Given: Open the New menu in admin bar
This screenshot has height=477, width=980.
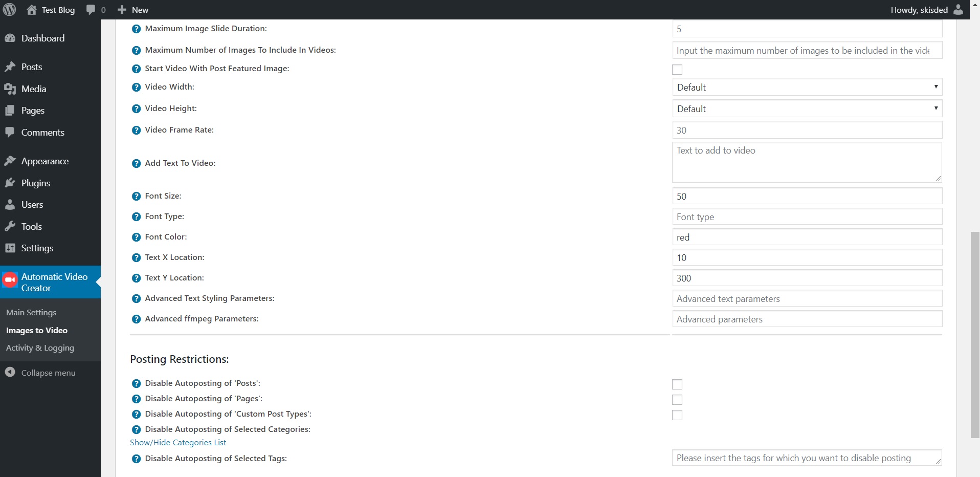Looking at the screenshot, I should click(x=132, y=10).
